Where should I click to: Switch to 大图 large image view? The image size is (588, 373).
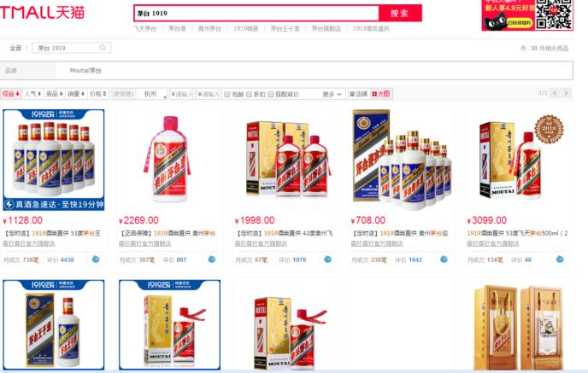point(381,94)
